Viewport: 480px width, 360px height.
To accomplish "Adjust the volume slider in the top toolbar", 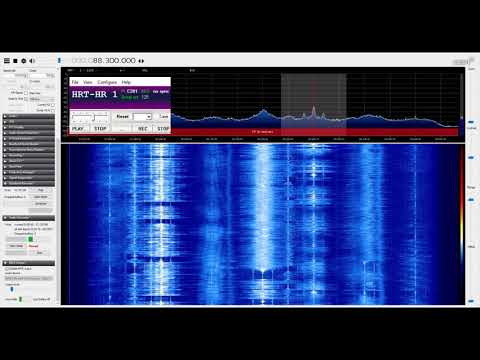I will 59,60.
